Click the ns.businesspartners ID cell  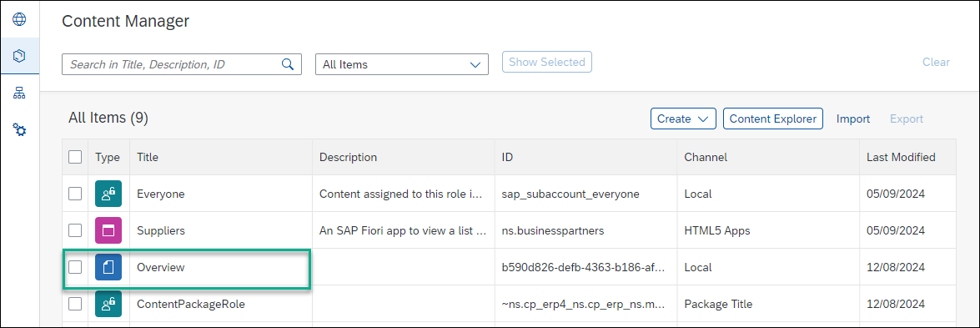tap(552, 230)
